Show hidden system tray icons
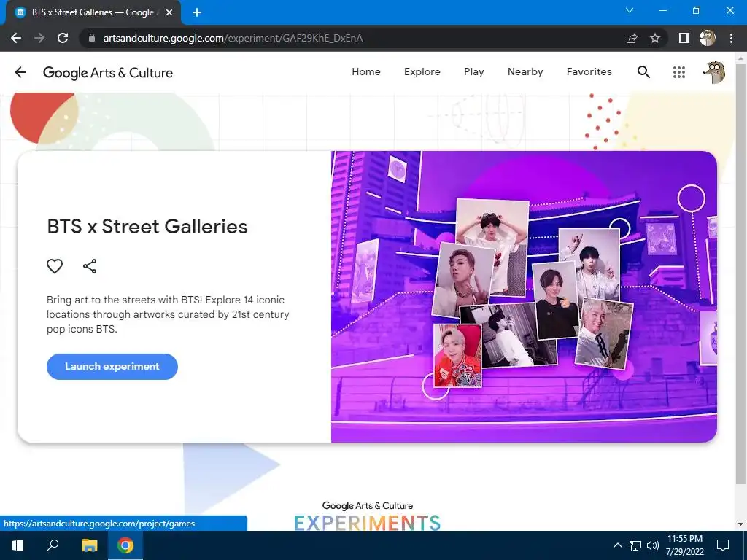Viewport: 747px width, 560px height. point(617,545)
